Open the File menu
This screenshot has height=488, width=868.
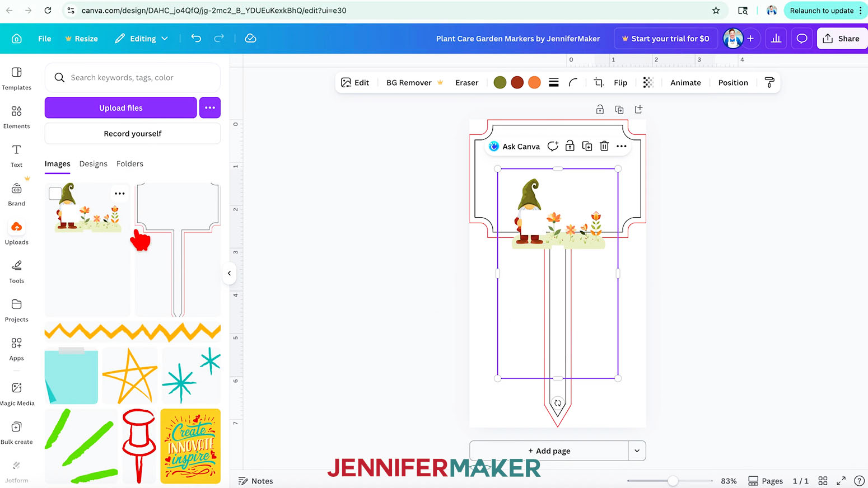click(x=45, y=39)
